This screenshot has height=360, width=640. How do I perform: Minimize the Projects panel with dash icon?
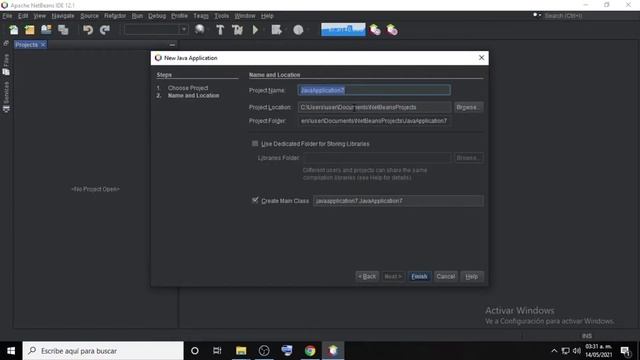[172, 44]
